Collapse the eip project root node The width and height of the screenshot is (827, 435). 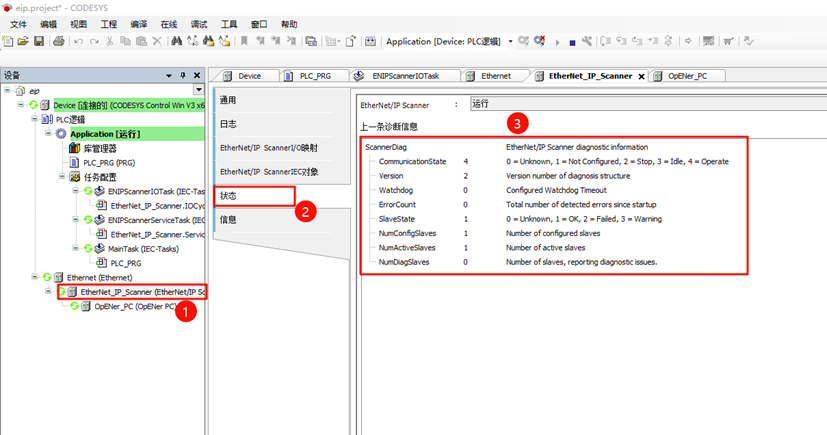pos(7,90)
